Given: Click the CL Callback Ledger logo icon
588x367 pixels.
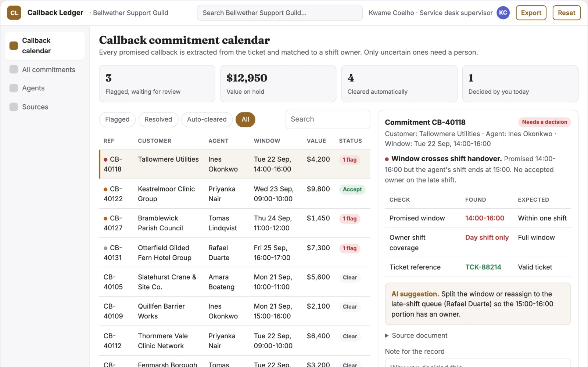Looking at the screenshot, I should pyautogui.click(x=14, y=13).
